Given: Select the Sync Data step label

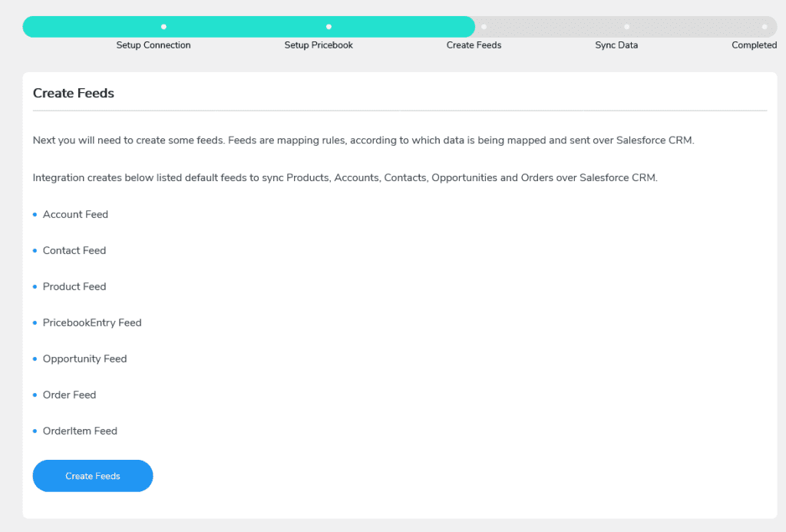Looking at the screenshot, I should (616, 45).
